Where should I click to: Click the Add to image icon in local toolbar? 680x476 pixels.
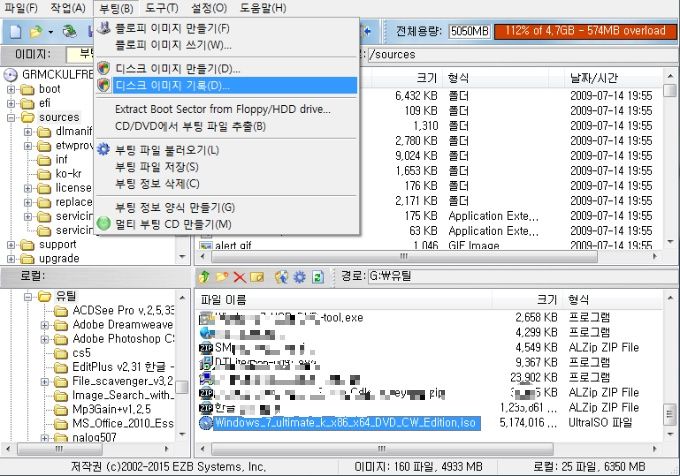tap(281, 277)
